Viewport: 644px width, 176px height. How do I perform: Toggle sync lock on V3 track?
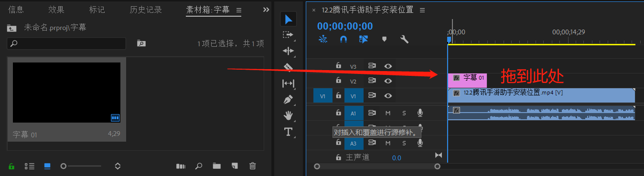pyautogui.click(x=372, y=66)
